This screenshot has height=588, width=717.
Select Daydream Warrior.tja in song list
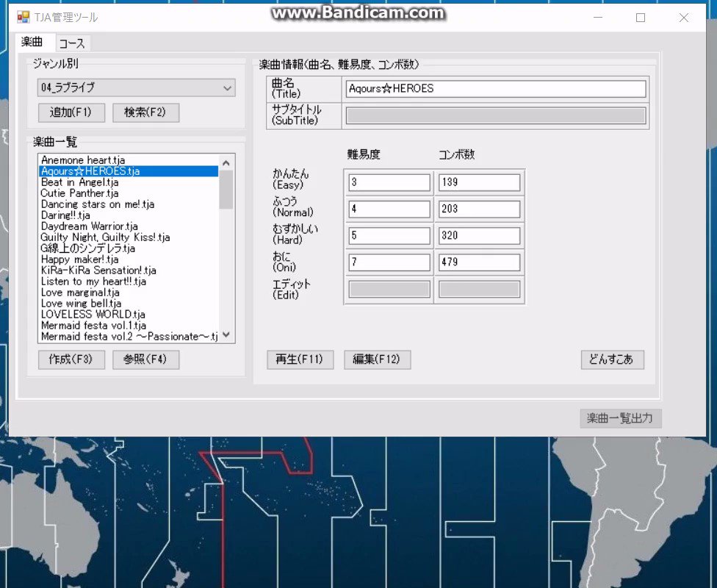[x=129, y=226]
